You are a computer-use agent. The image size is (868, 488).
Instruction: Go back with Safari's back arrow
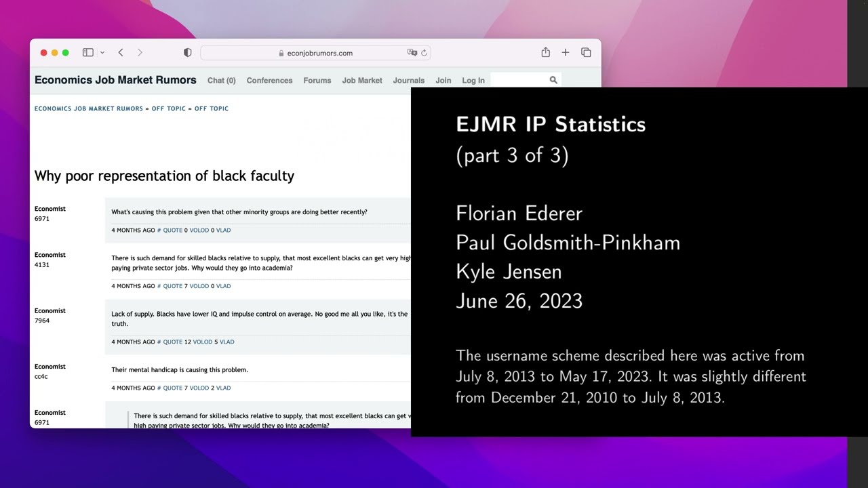pyautogui.click(x=121, y=52)
